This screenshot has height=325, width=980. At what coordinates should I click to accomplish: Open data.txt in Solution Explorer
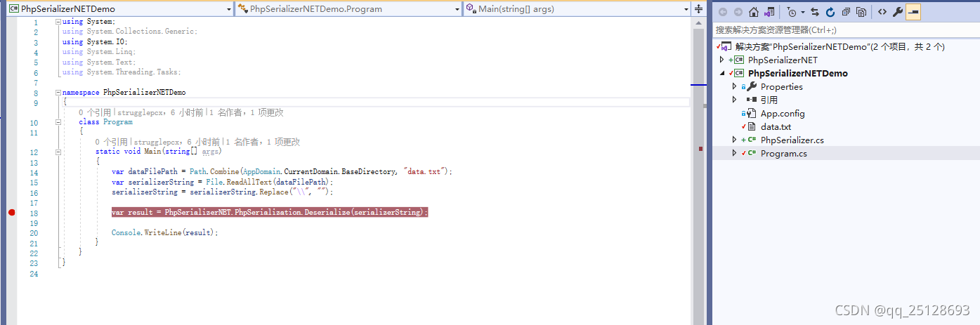[x=776, y=126]
